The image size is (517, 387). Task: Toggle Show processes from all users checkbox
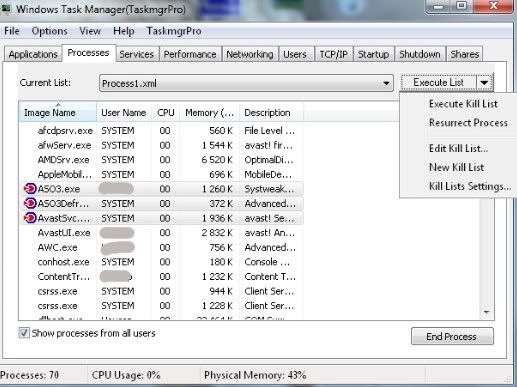(24, 333)
